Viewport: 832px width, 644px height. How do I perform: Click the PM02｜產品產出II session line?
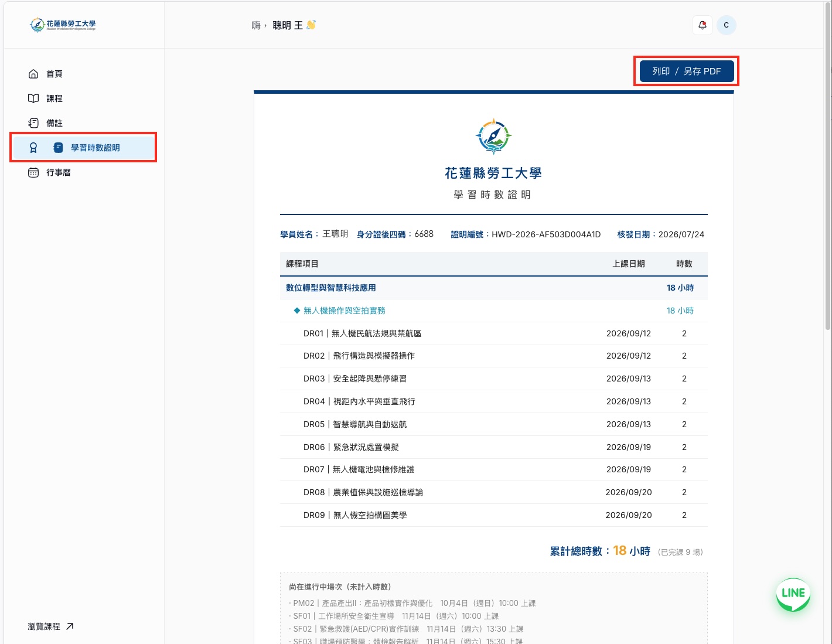tap(412, 603)
